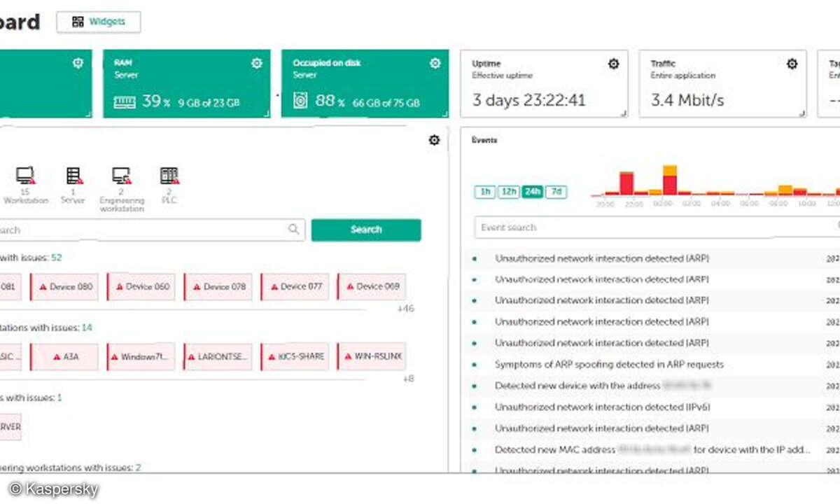This screenshot has width=840, height=504.
Task: Click the Uptime widget gear icon
Action: [x=613, y=64]
